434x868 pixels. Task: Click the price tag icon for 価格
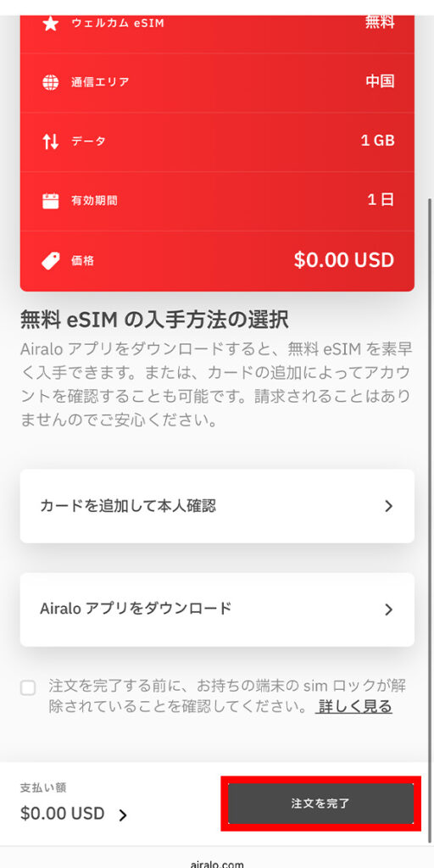tap(50, 260)
